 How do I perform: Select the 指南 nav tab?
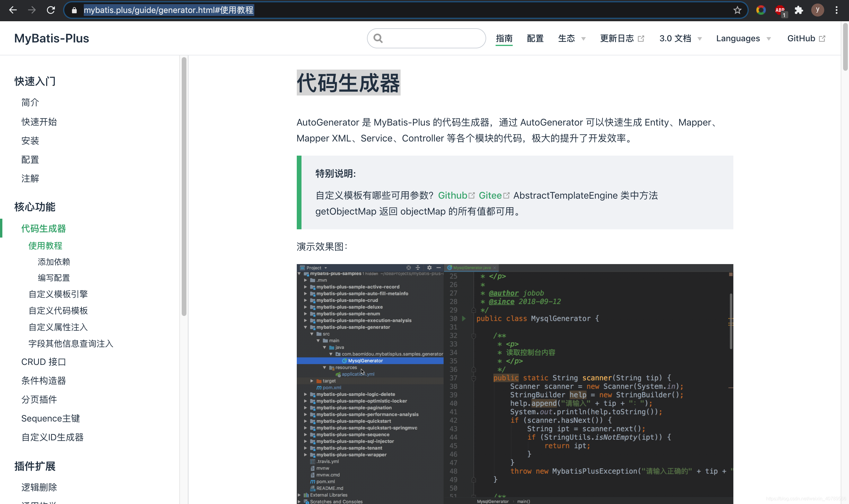(x=504, y=38)
